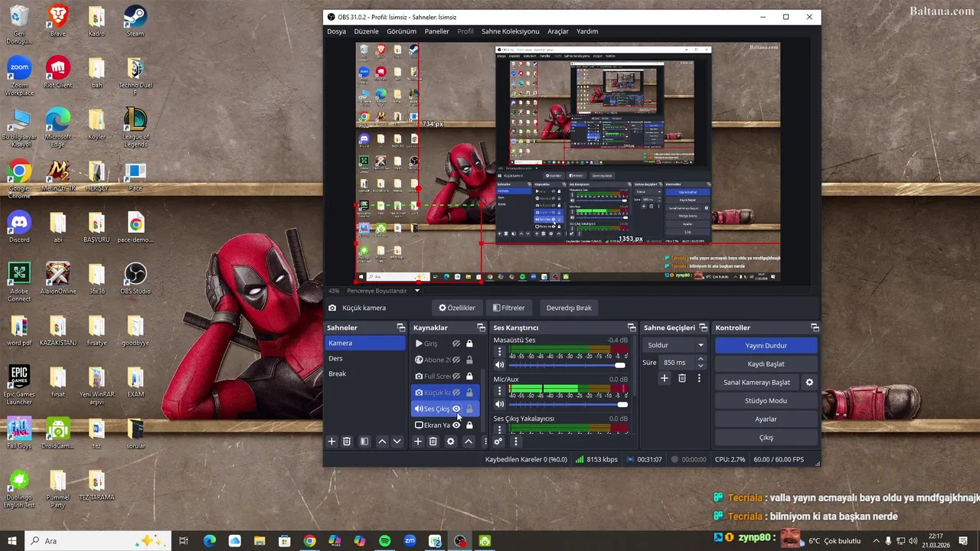
Task: Delete scene using trash icon in Sahneler panel
Action: tap(347, 442)
